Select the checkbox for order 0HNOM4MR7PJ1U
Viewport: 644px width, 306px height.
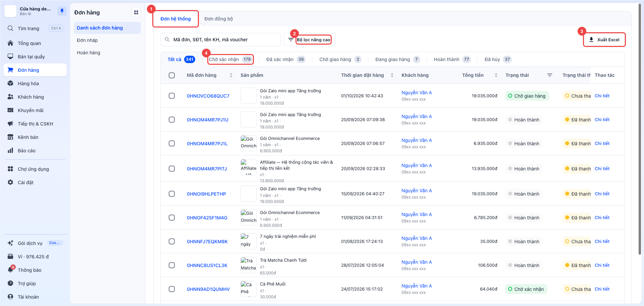pyautogui.click(x=172, y=120)
